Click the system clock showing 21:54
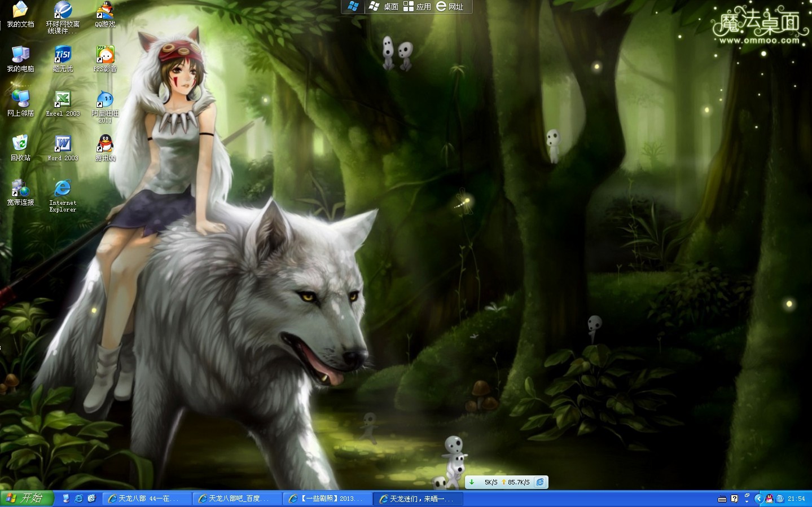 (x=797, y=499)
